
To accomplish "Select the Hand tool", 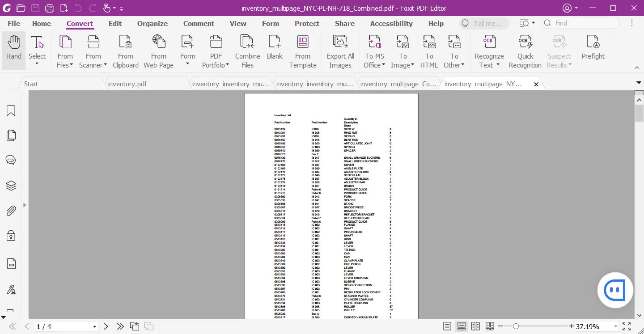I will coord(13,49).
